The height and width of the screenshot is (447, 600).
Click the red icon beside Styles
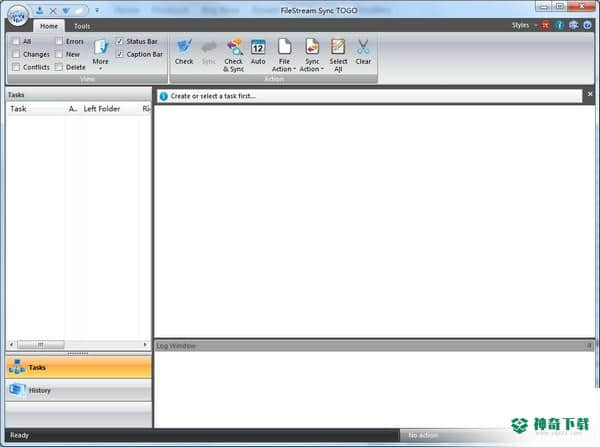pos(546,26)
